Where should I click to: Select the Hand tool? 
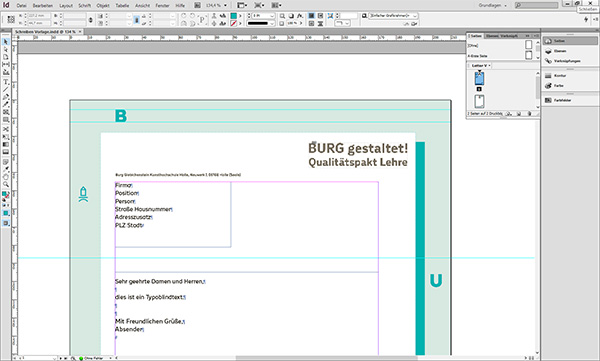tap(6, 177)
